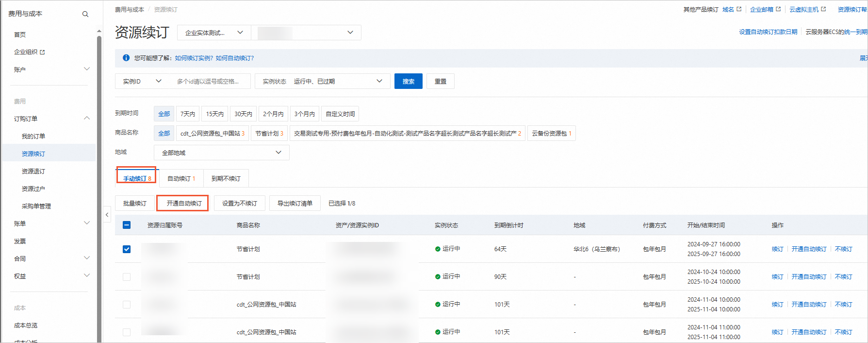Check the row checkbox for 节省计划 90天
Image resolution: width=868 pixels, height=343 pixels.
pyautogui.click(x=127, y=277)
